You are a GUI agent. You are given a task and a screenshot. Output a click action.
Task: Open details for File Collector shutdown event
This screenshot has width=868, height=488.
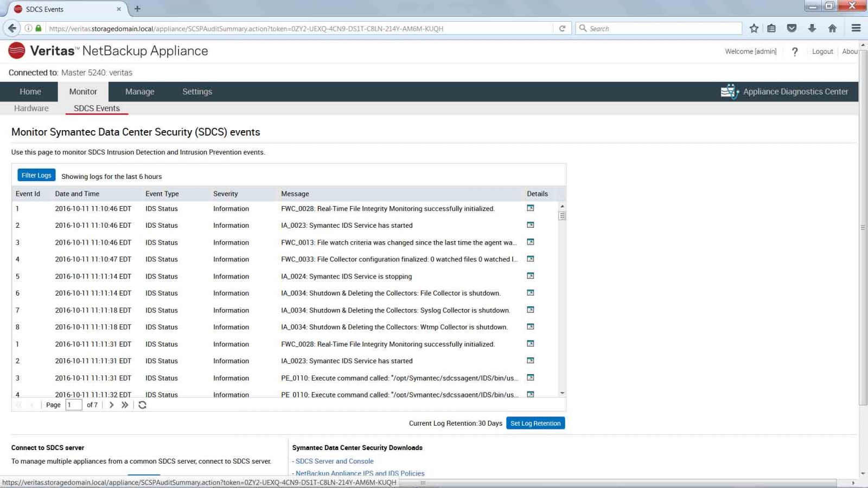pos(531,293)
